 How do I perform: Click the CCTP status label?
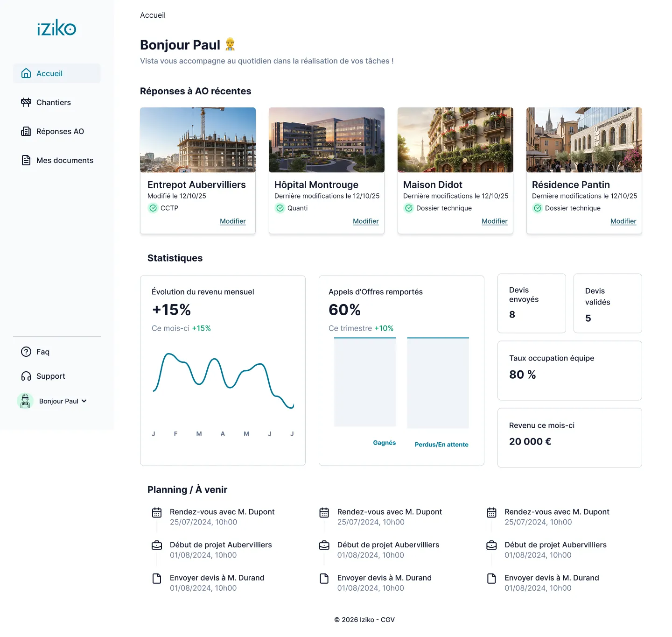[x=169, y=208]
